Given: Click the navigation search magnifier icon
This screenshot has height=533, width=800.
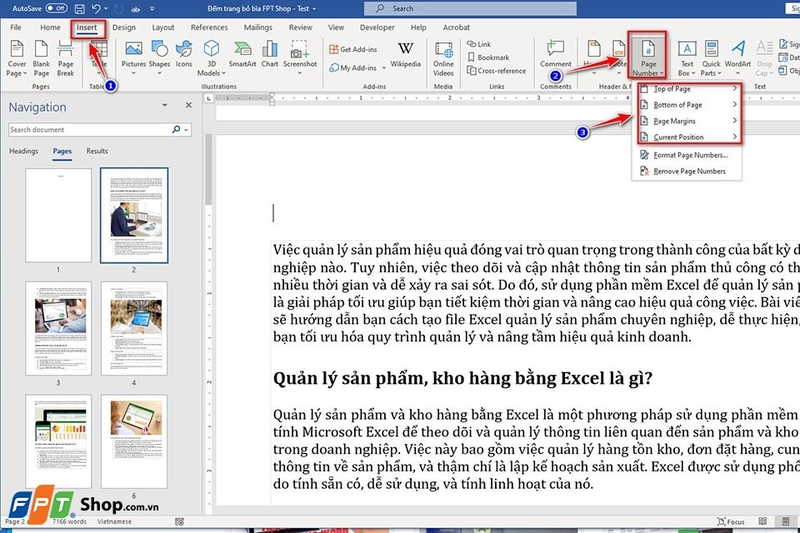Looking at the screenshot, I should coord(176,130).
